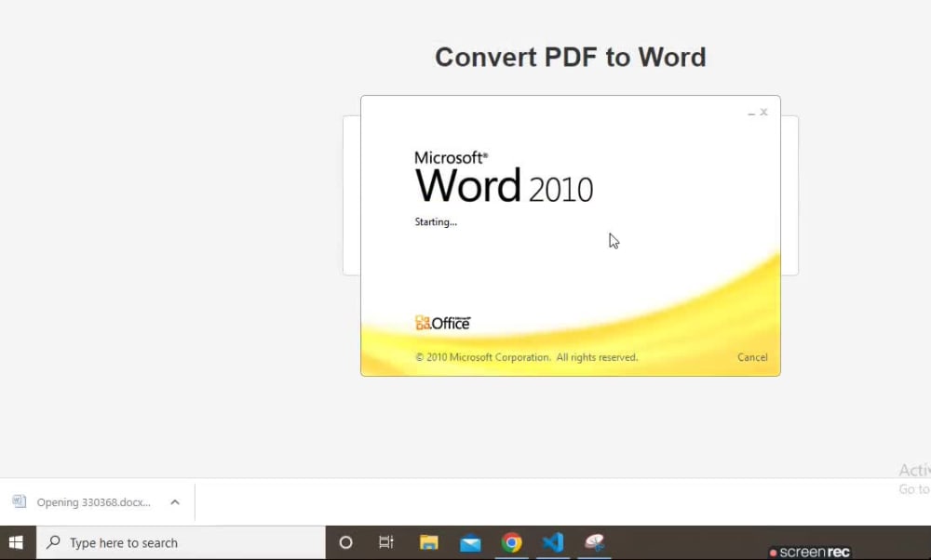Cancel the Word 2010 startup

pyautogui.click(x=752, y=357)
